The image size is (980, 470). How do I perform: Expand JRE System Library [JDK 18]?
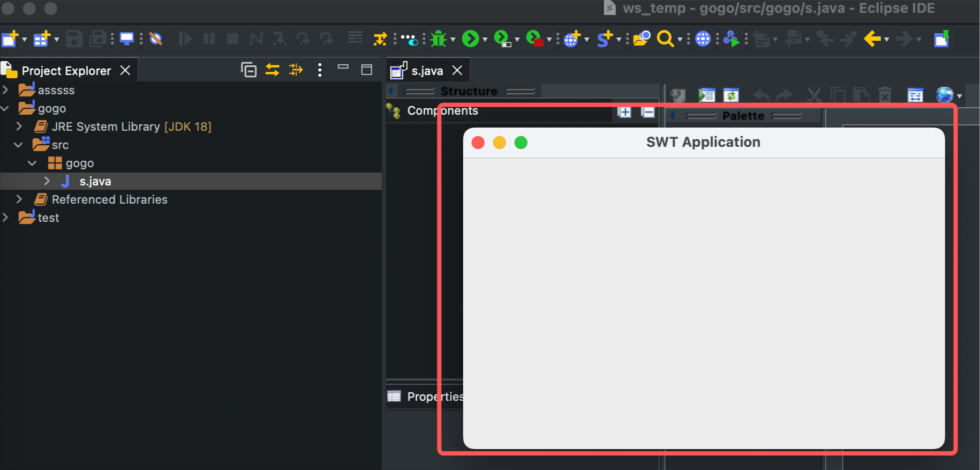(19, 126)
